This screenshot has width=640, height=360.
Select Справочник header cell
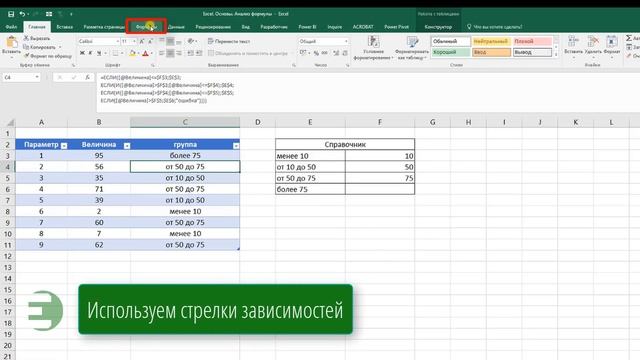pyautogui.click(x=345, y=144)
